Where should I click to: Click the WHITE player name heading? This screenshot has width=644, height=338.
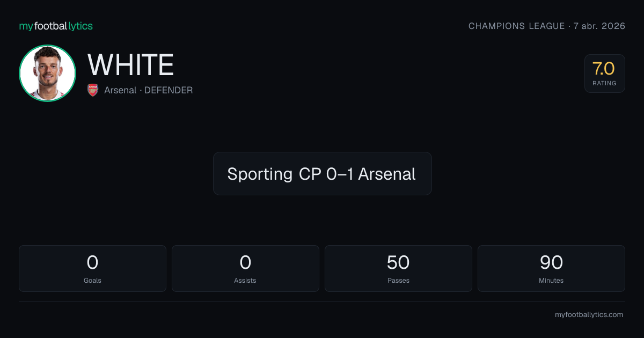[x=131, y=65]
